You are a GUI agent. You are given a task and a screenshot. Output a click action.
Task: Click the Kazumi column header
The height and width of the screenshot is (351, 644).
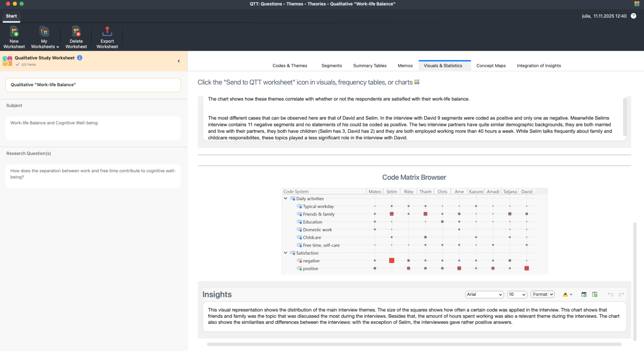[x=476, y=192]
